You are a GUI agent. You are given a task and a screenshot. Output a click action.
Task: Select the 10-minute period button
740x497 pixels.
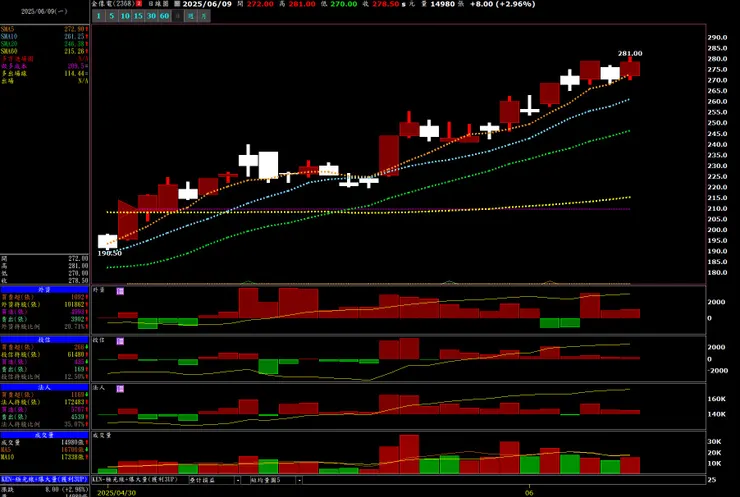tap(125, 16)
